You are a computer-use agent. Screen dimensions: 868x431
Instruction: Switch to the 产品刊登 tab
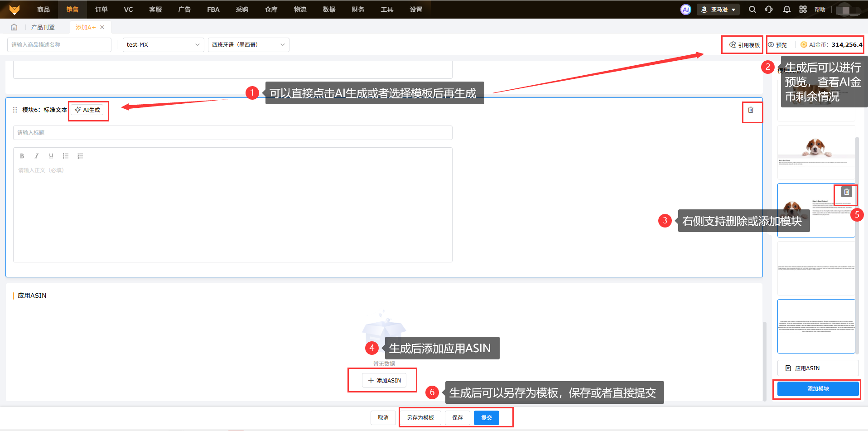(x=43, y=27)
